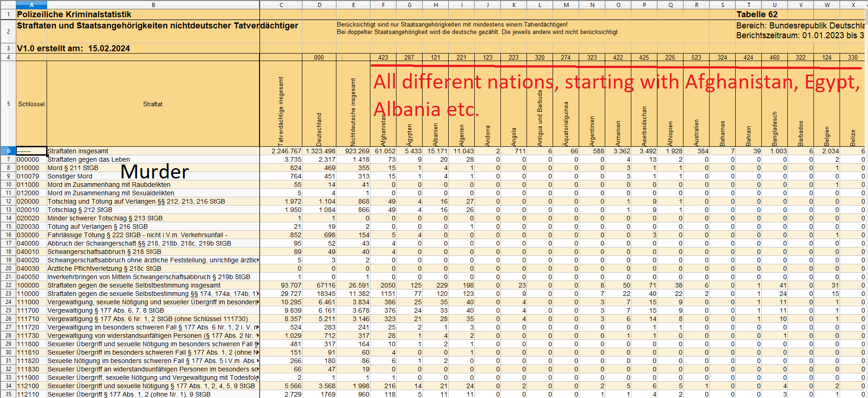
Task: Click key code '111900'
Action: click(28, 377)
